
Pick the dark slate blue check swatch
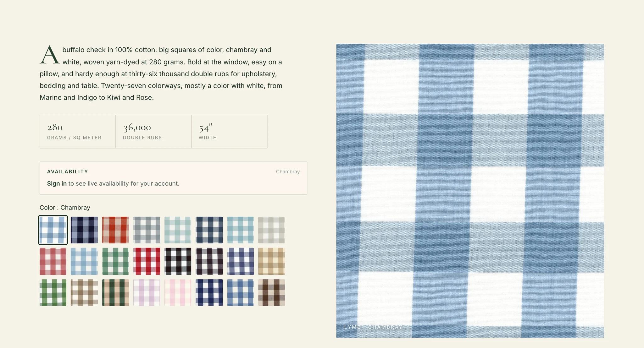[209, 230]
